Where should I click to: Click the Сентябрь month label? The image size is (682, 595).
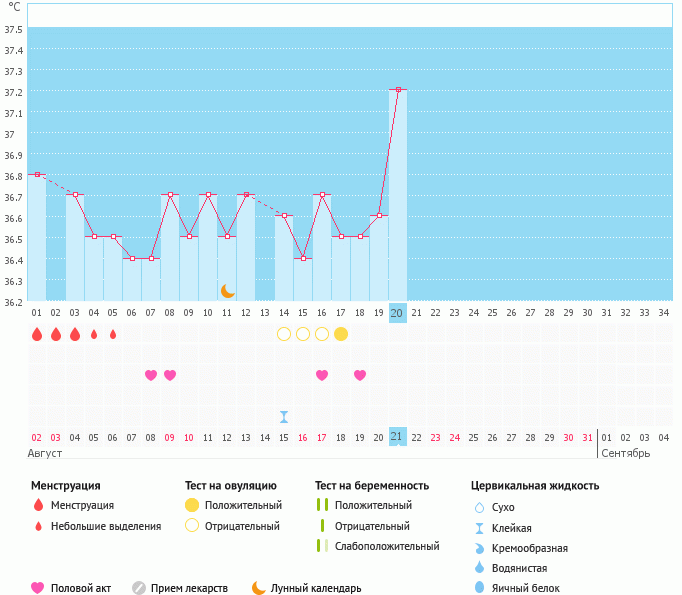[x=625, y=453]
